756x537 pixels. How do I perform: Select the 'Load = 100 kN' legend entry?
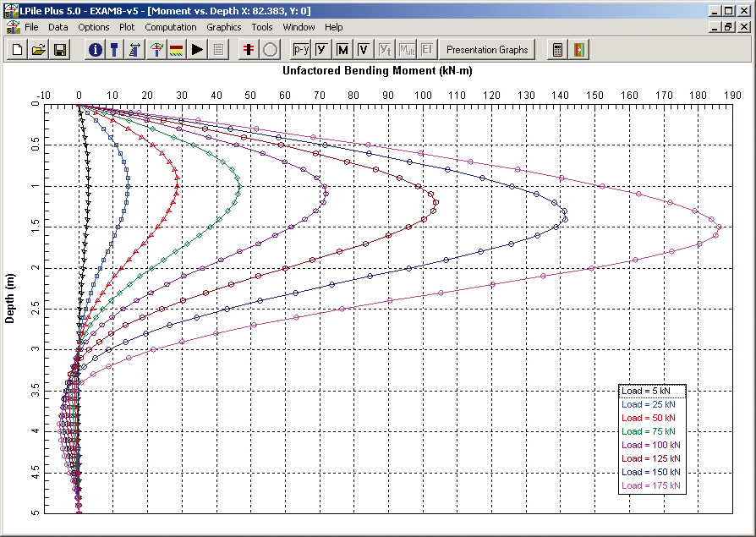pos(651,445)
